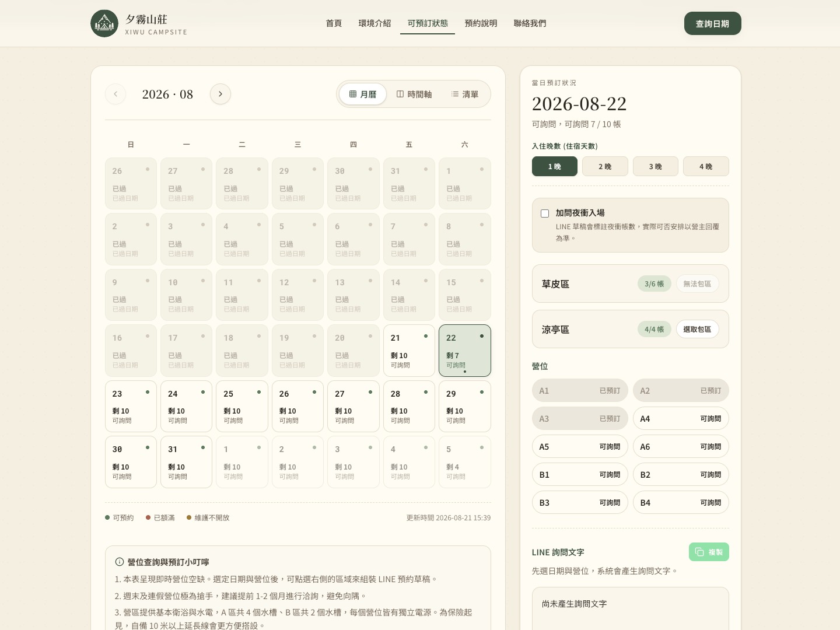
Task: Click the 夕霧山莊 campsite logo icon
Action: (x=104, y=23)
